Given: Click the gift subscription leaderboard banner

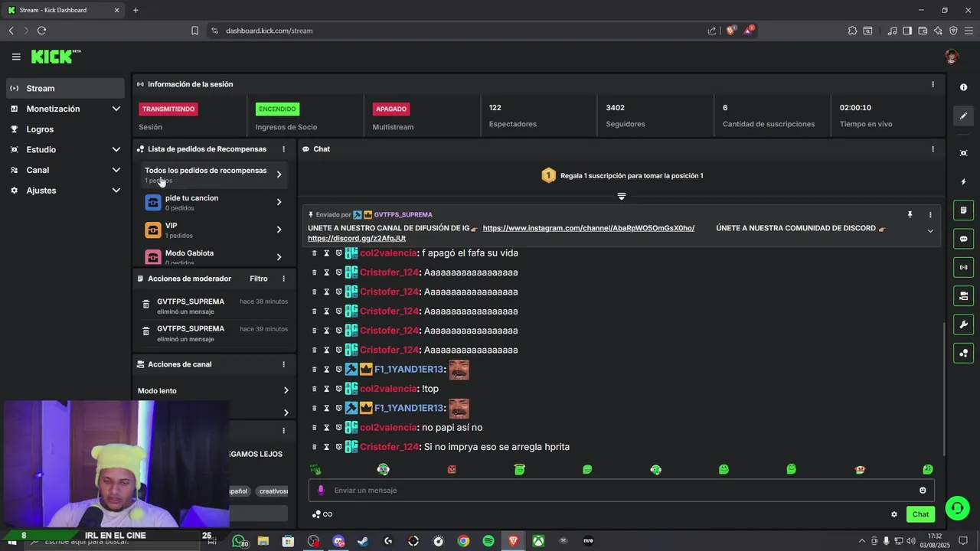Looking at the screenshot, I should (622, 175).
